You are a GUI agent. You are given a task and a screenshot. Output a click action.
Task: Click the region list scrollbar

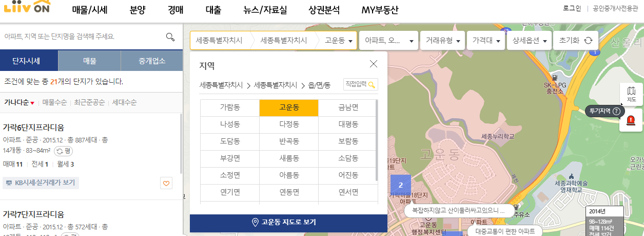(x=378, y=140)
